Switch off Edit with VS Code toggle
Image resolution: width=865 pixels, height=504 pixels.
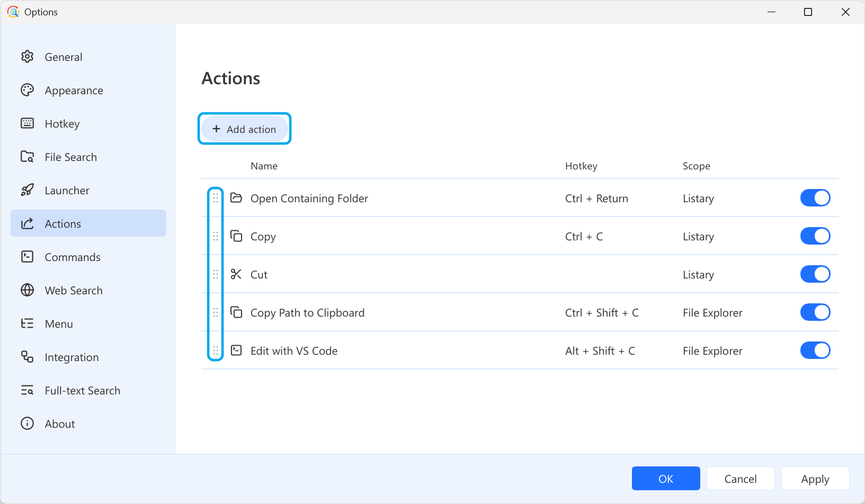coord(815,350)
